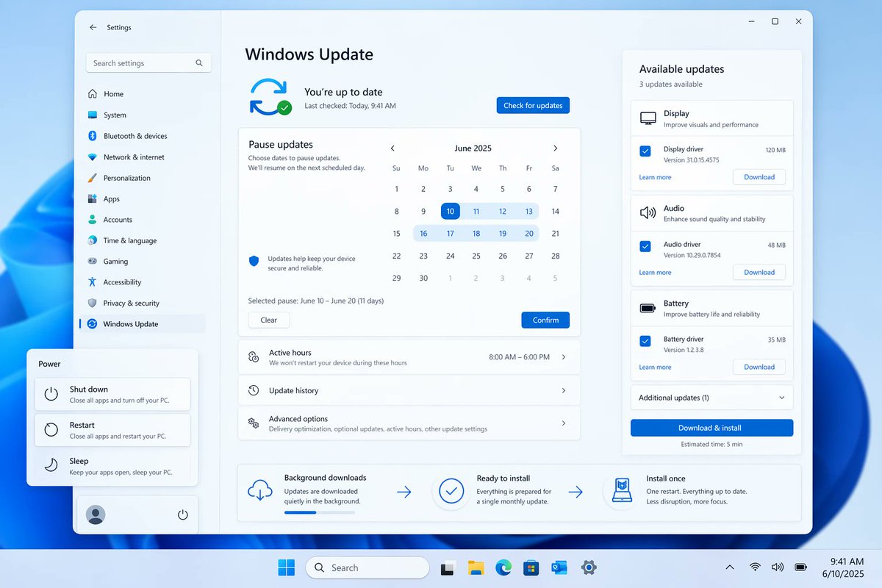Open File Explorer from the taskbar
Screen dimensions: 882x588
pos(476,567)
